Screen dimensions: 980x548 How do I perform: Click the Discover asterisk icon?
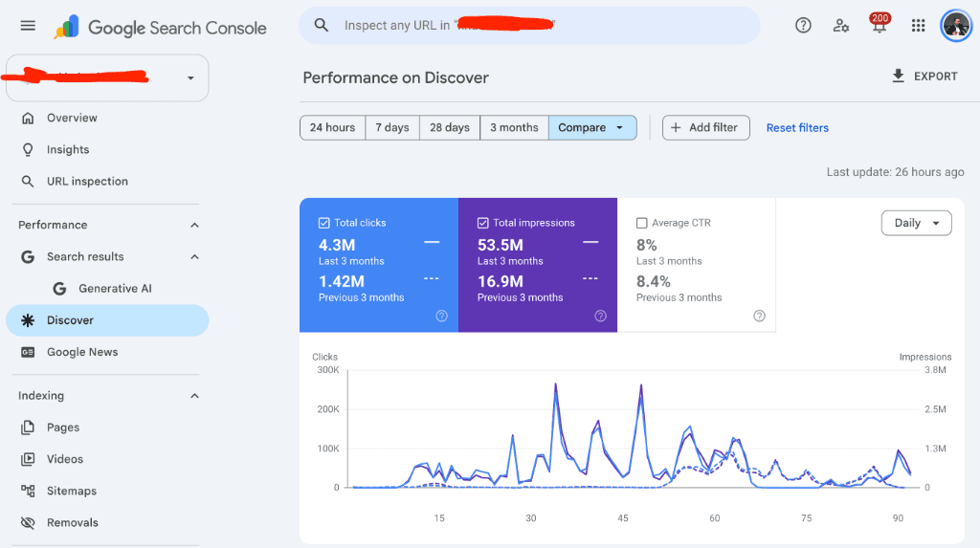[28, 320]
